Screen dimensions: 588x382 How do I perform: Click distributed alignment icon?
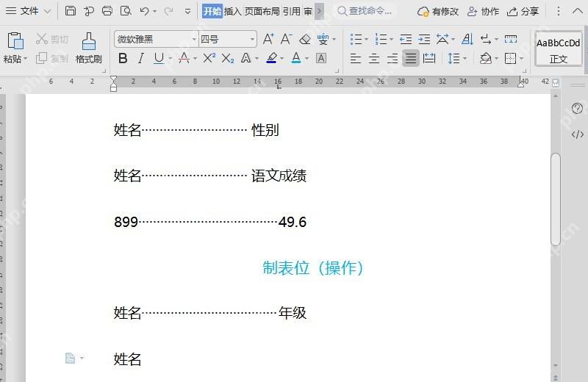click(x=429, y=58)
